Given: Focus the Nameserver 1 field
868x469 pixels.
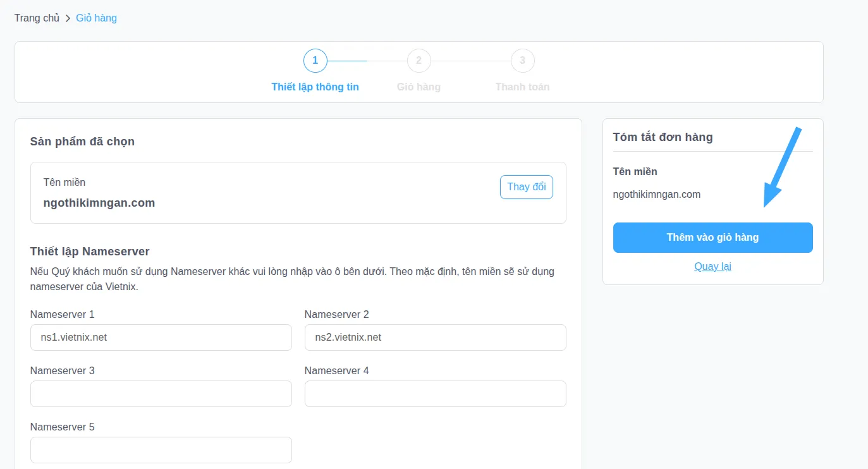Looking at the screenshot, I should point(161,338).
